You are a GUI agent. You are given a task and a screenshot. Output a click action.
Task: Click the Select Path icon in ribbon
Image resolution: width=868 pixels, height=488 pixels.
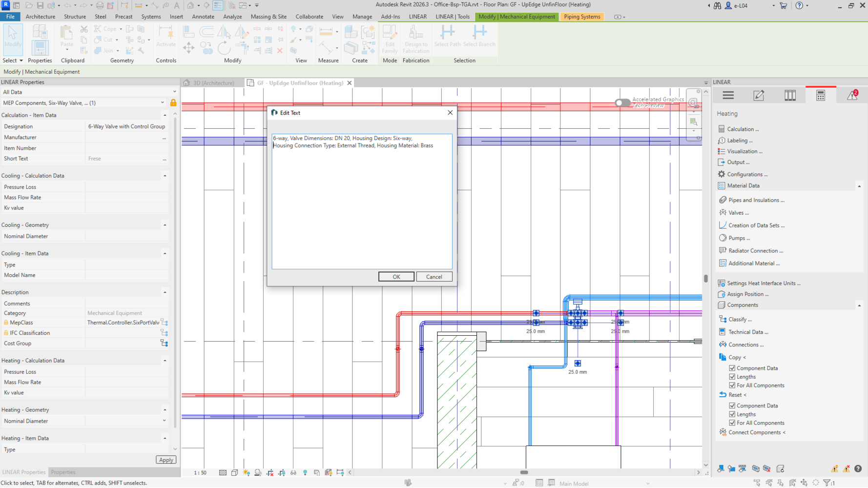447,35
